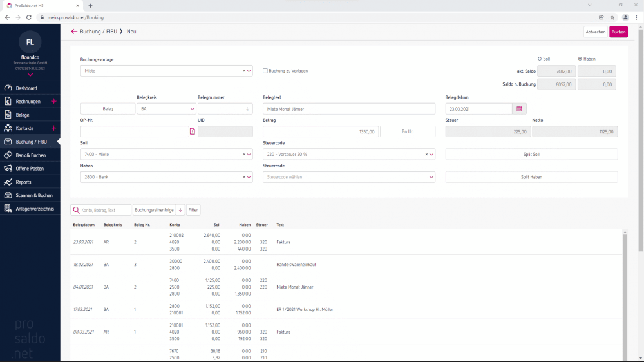The image size is (644, 362).
Task: Click the Buchen button
Action: (x=618, y=32)
